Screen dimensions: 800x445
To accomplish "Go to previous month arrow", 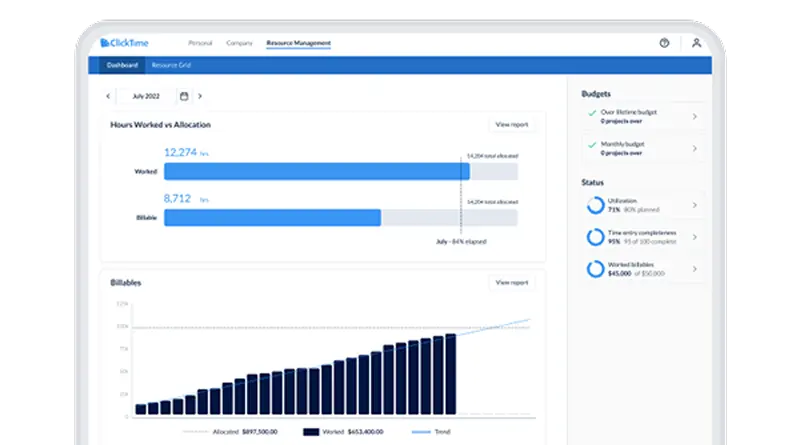I will 109,96.
